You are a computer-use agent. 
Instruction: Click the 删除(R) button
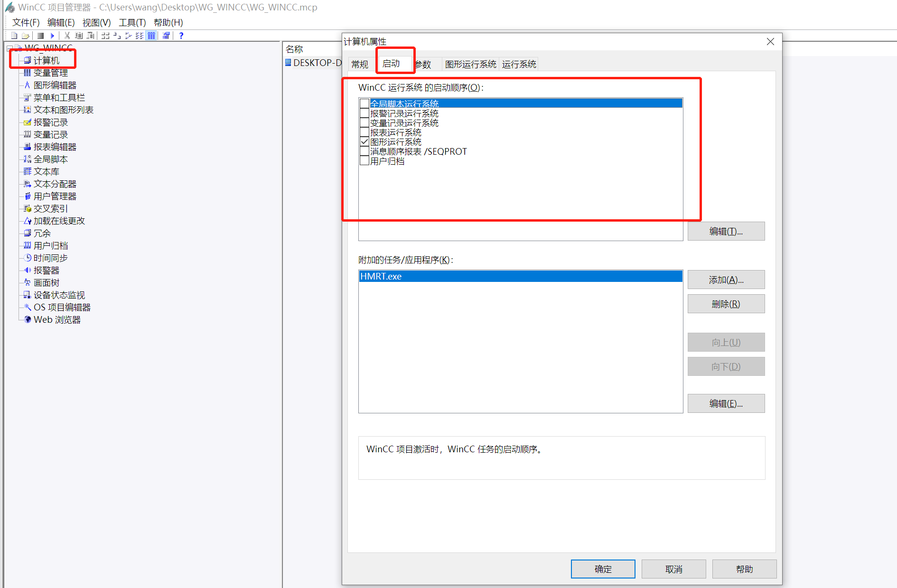(x=726, y=304)
